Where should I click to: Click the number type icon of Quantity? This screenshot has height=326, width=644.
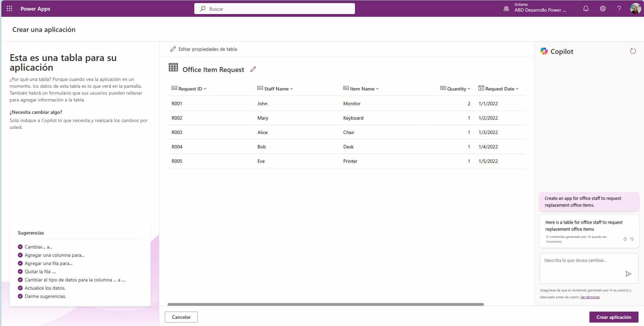coord(443,88)
